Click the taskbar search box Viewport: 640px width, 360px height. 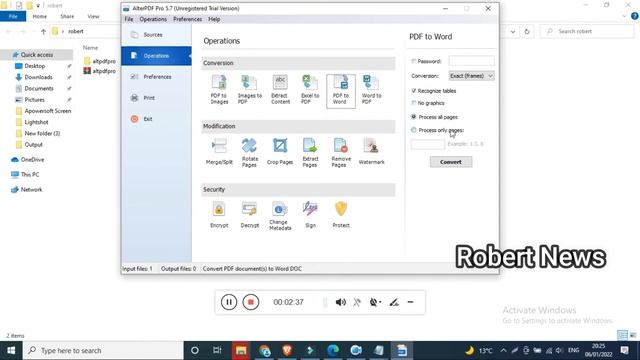(x=103, y=350)
